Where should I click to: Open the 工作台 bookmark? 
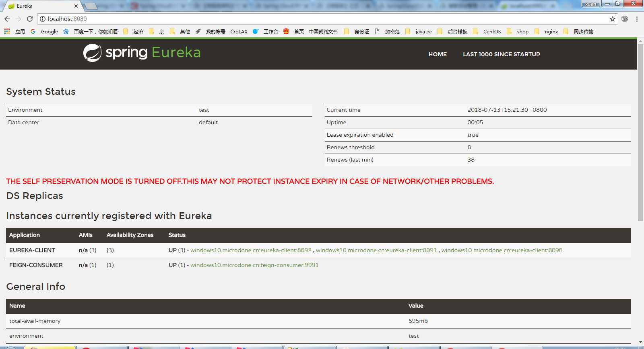point(265,31)
